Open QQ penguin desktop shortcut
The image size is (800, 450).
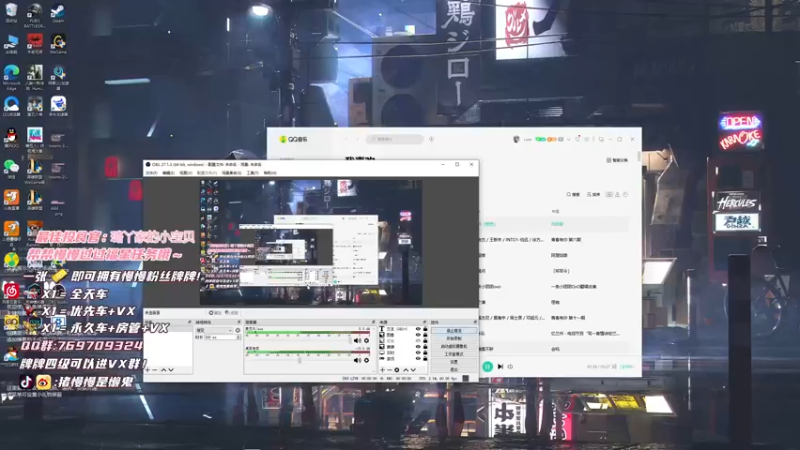pyautogui.click(x=11, y=138)
